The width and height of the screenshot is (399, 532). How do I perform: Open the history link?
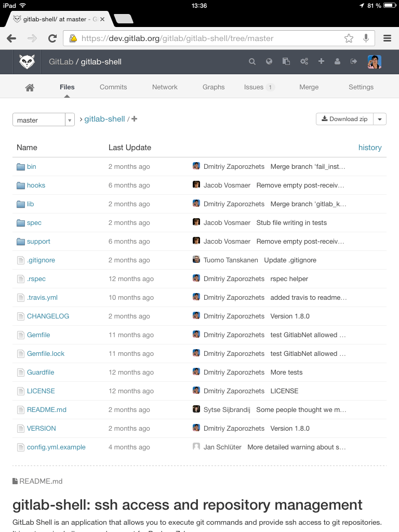coord(370,148)
